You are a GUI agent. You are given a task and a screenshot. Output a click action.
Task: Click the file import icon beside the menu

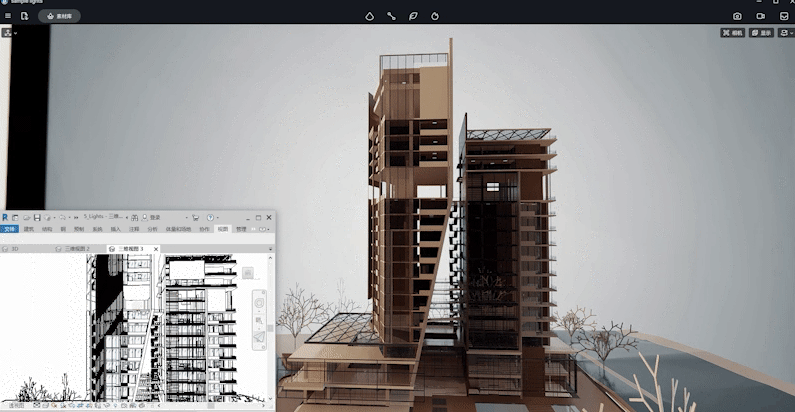pyautogui.click(x=24, y=16)
